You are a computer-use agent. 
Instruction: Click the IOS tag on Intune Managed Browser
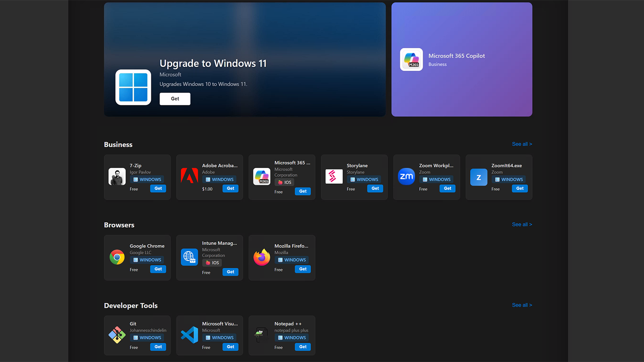tap(212, 263)
